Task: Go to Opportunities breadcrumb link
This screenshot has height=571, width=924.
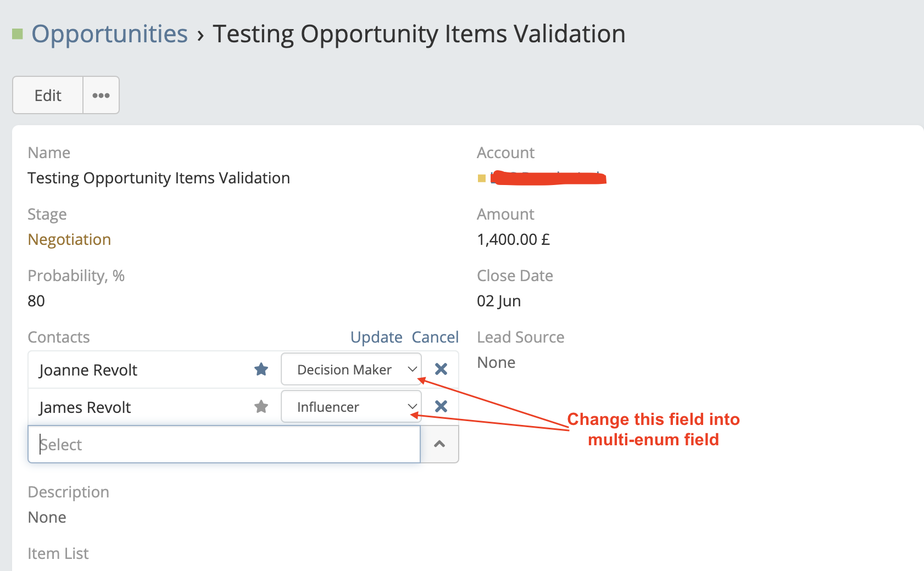Action: 109,34
